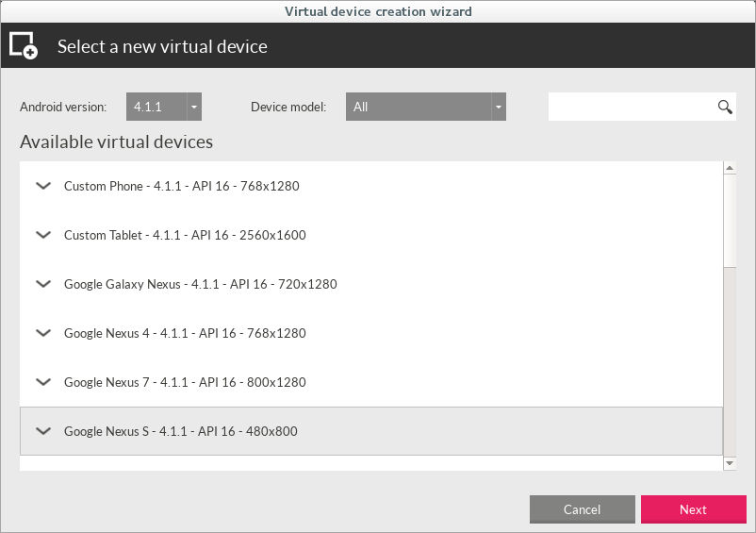Image resolution: width=756 pixels, height=533 pixels.
Task: Select Google Nexus 7 - 4.1.1 row
Action: [371, 382]
